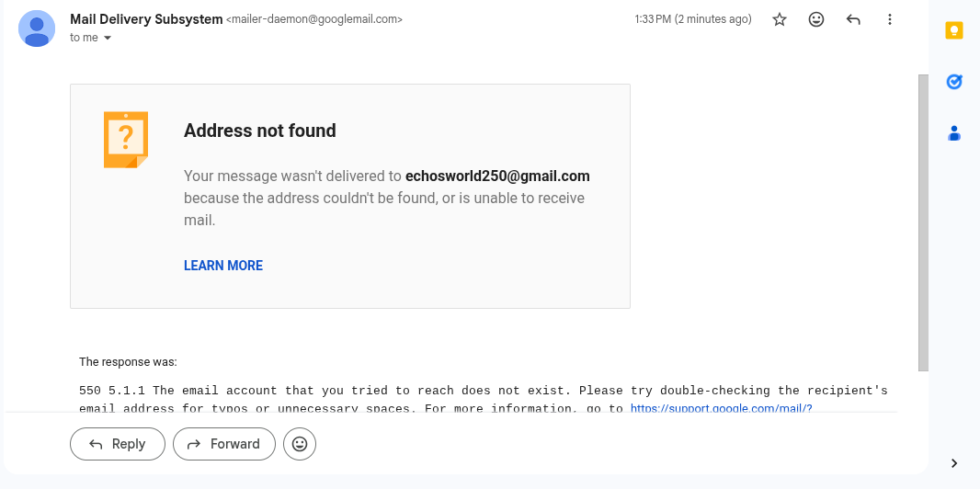Open the three-dot More options menu
This screenshot has height=489, width=980.
889,19
